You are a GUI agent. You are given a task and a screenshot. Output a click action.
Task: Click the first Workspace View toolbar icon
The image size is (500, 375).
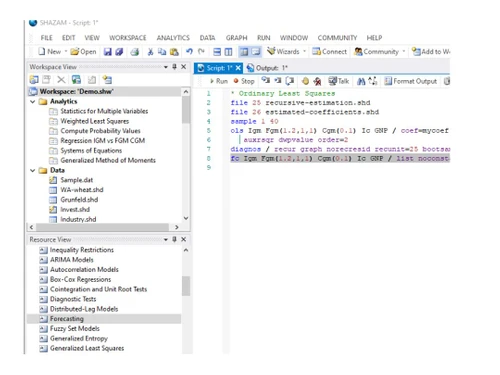click(x=34, y=80)
